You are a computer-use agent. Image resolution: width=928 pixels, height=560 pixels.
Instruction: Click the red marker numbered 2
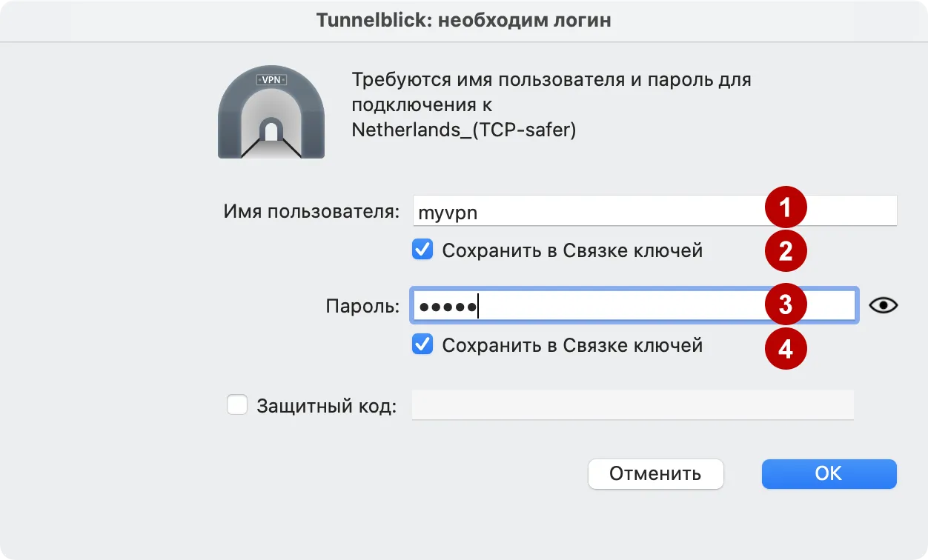[785, 251]
